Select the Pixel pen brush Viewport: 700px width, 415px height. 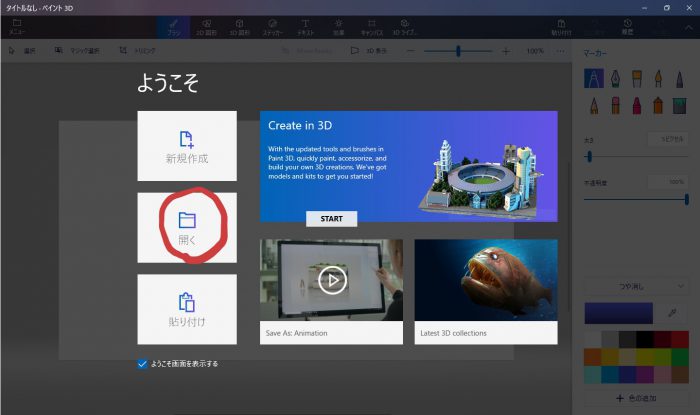(679, 78)
